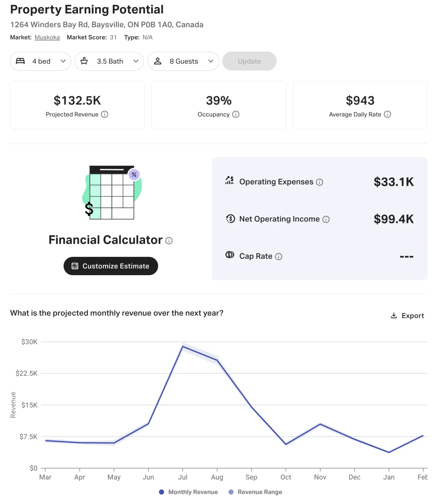Click the spreadsheet calculator illustration
Viewport: 437px width, 504px height.
point(112,192)
